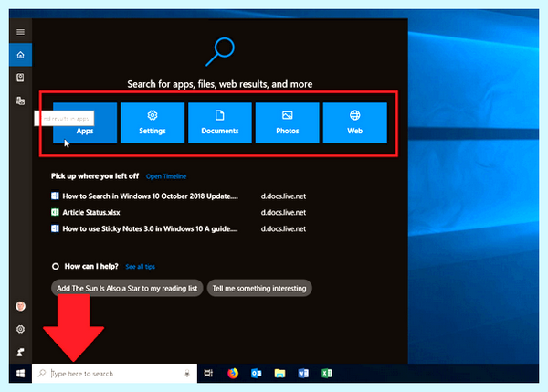Open Cortana settings gear in sidebar
This screenshot has height=392, width=548.
click(20, 329)
